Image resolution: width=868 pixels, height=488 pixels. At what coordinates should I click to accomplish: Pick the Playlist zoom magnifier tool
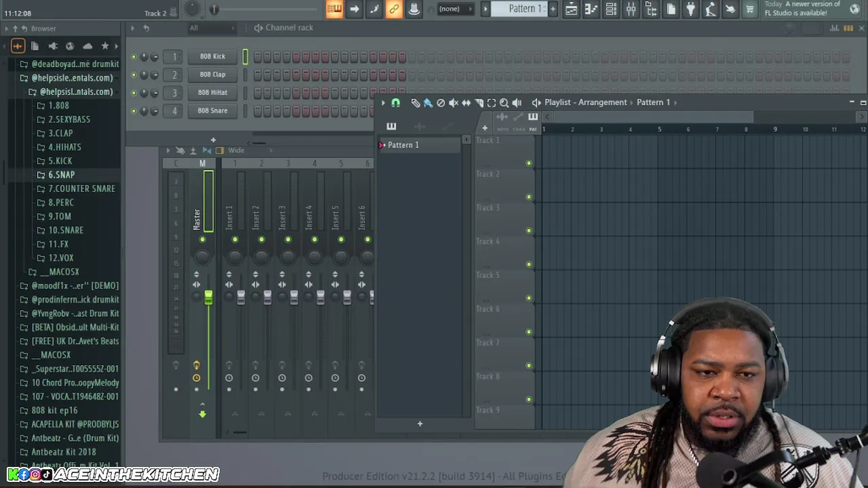click(x=504, y=102)
